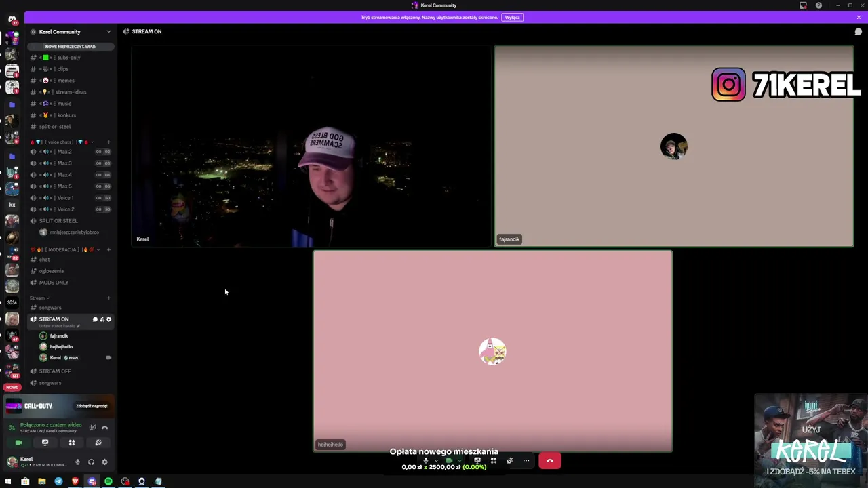Toggle the microphone mute in user panel
Screen dimensions: 868x488
(x=77, y=462)
